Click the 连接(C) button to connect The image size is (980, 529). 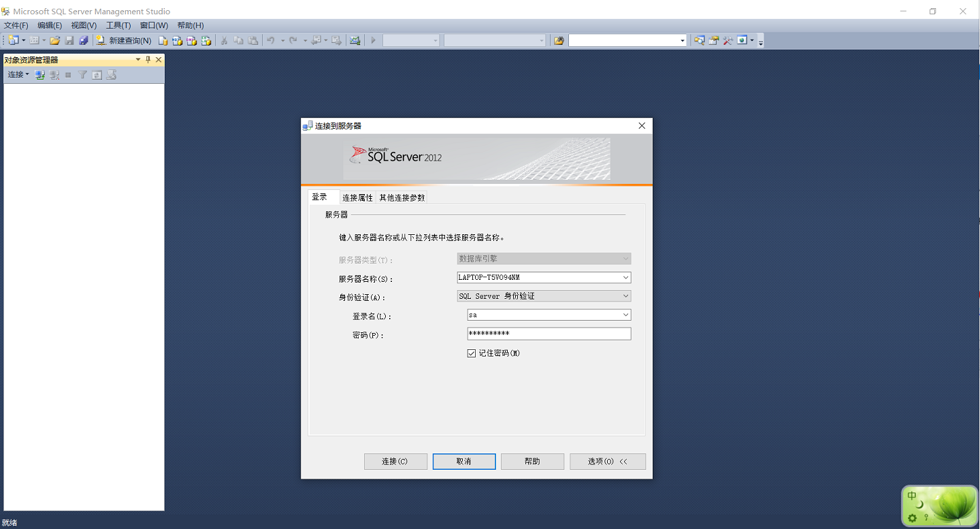(x=395, y=461)
